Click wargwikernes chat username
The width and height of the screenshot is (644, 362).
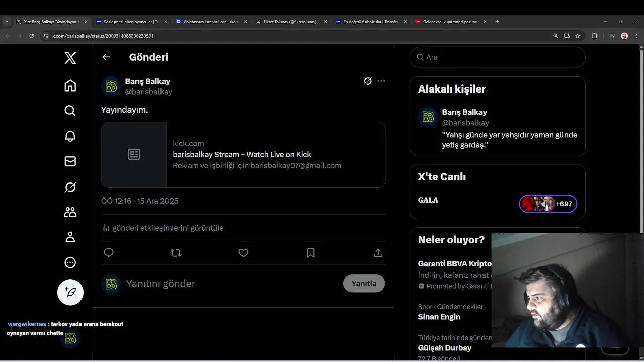click(27, 324)
